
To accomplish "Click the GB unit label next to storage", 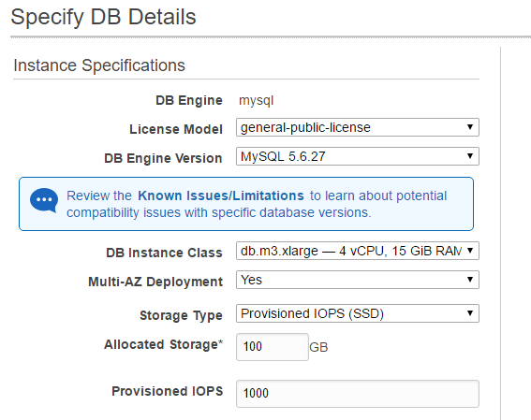I will click(x=318, y=347).
